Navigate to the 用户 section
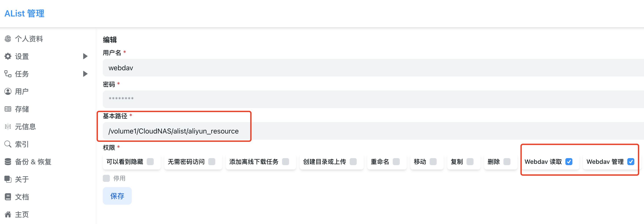Viewport: 644px width, 224px height. click(x=21, y=92)
